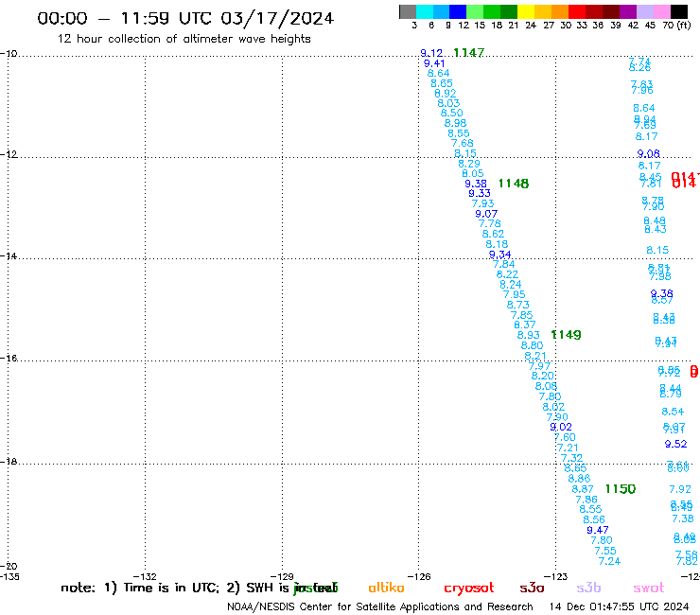Click the wave height value 8.21
The image size is (700, 615).
pos(535,356)
